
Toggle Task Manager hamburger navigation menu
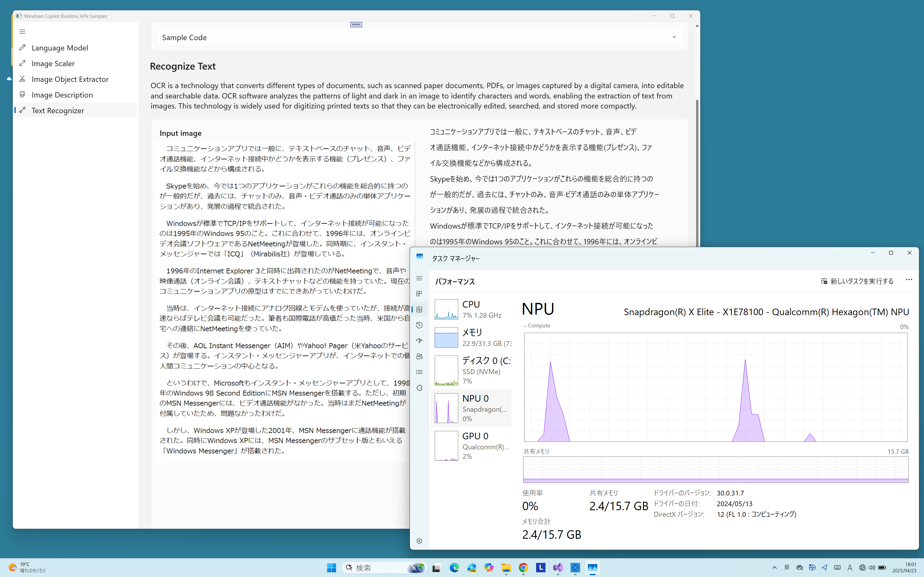pyautogui.click(x=419, y=278)
